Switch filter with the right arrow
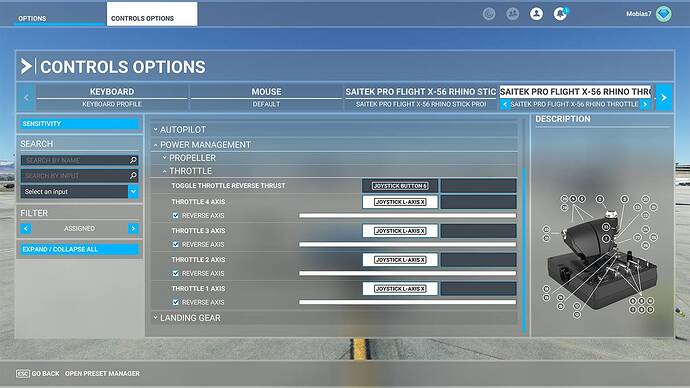 (133, 228)
